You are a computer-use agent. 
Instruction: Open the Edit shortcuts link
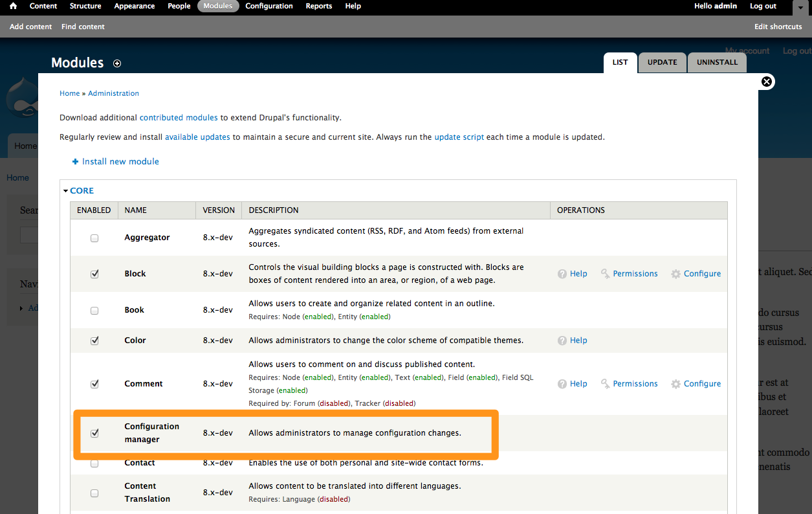(x=778, y=27)
